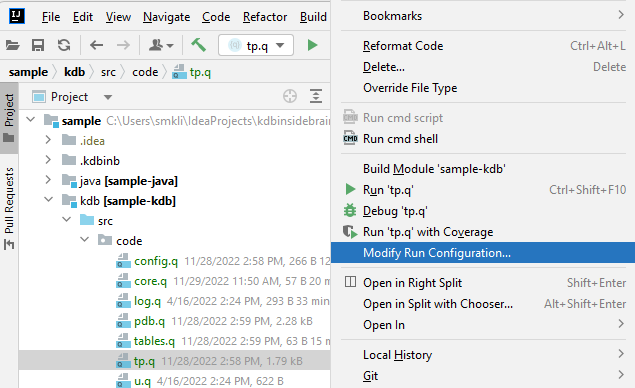
Task: Click the kdb module folder icon
Action: [69, 200]
